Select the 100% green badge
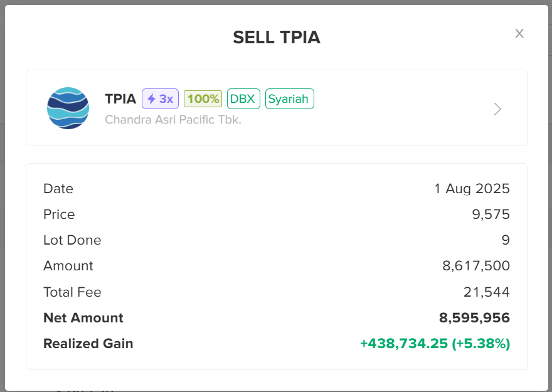Screen dimensions: 552x392 coord(203,99)
